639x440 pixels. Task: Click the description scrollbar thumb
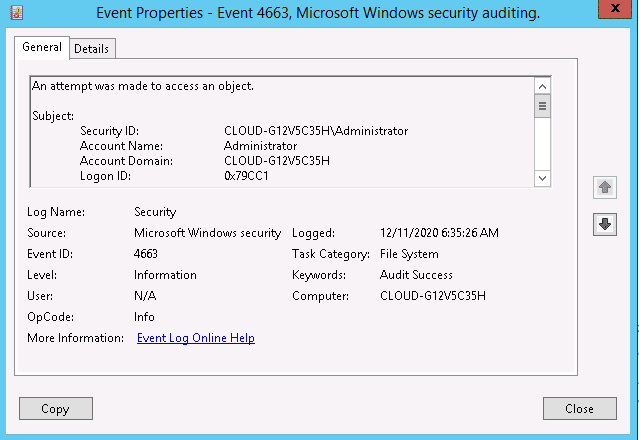tap(542, 106)
